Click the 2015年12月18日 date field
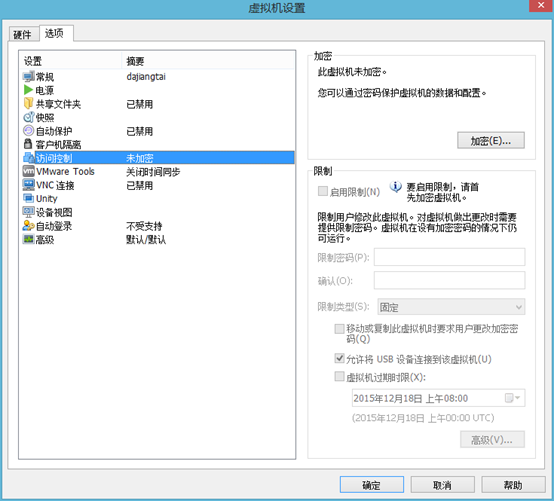Image resolution: width=554 pixels, height=501 pixels. coord(438,398)
